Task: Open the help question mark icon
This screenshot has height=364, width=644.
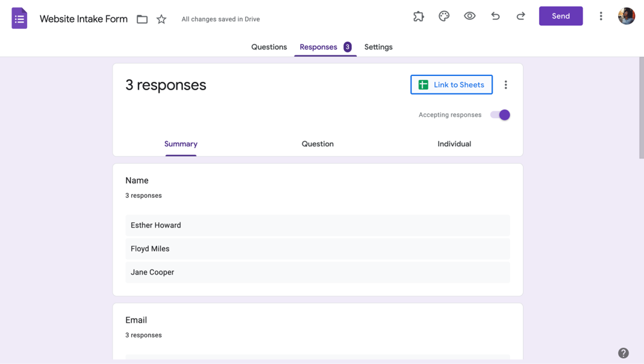Action: click(x=623, y=353)
